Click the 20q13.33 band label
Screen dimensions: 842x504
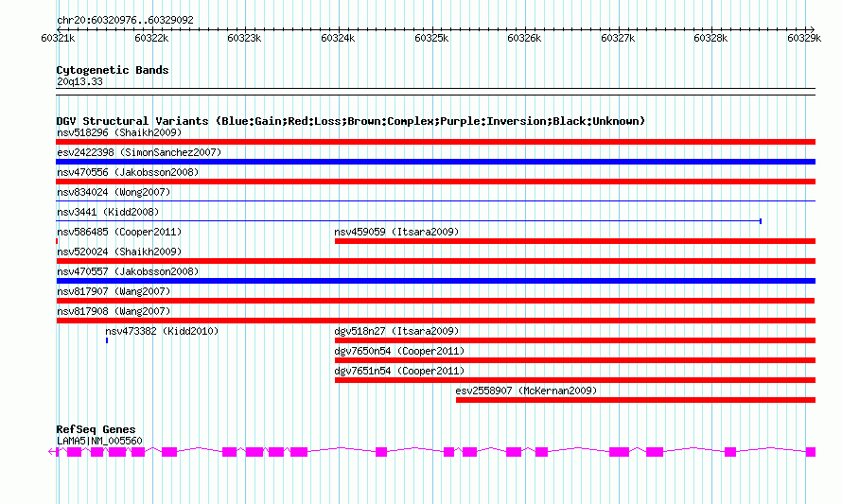click(79, 81)
